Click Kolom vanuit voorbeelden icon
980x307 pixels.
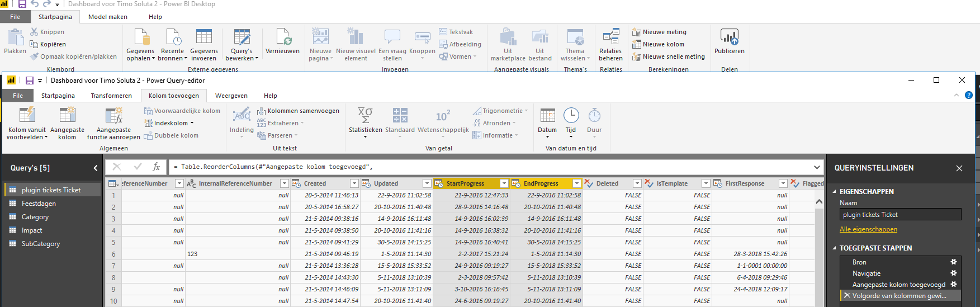27,115
